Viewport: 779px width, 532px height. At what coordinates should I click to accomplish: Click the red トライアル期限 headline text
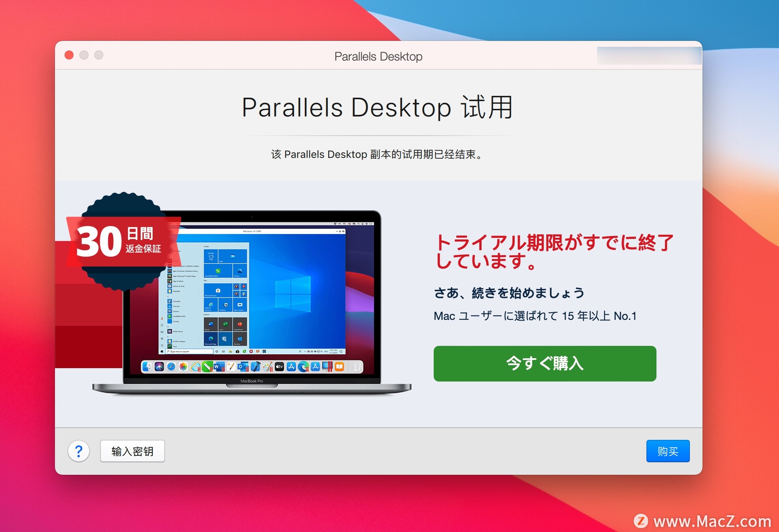553,252
